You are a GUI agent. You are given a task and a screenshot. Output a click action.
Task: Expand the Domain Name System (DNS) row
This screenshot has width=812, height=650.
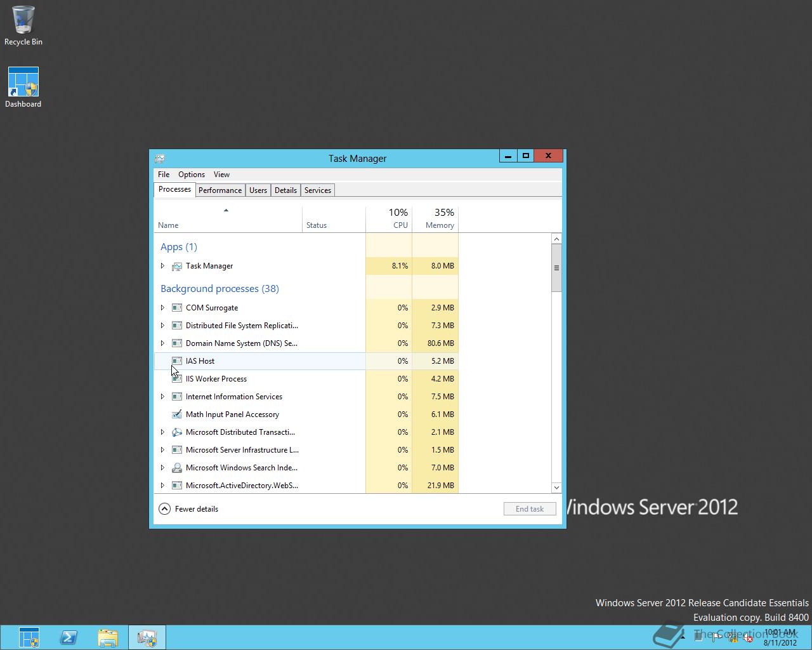[162, 343]
